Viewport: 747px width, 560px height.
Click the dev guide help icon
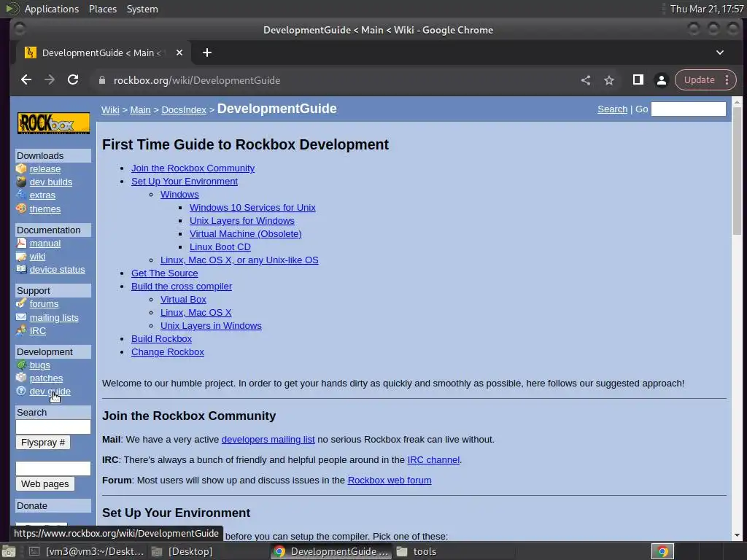pos(21,391)
